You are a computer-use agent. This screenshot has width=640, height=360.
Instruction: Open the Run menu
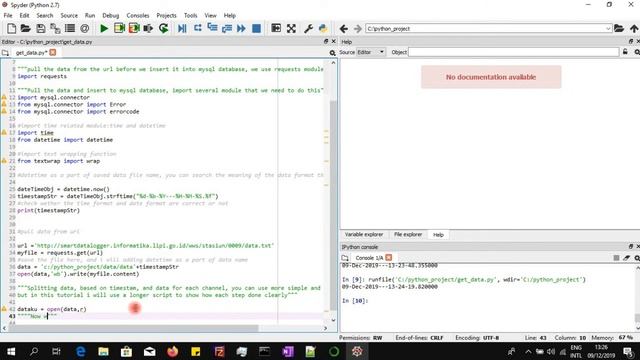(x=90, y=16)
